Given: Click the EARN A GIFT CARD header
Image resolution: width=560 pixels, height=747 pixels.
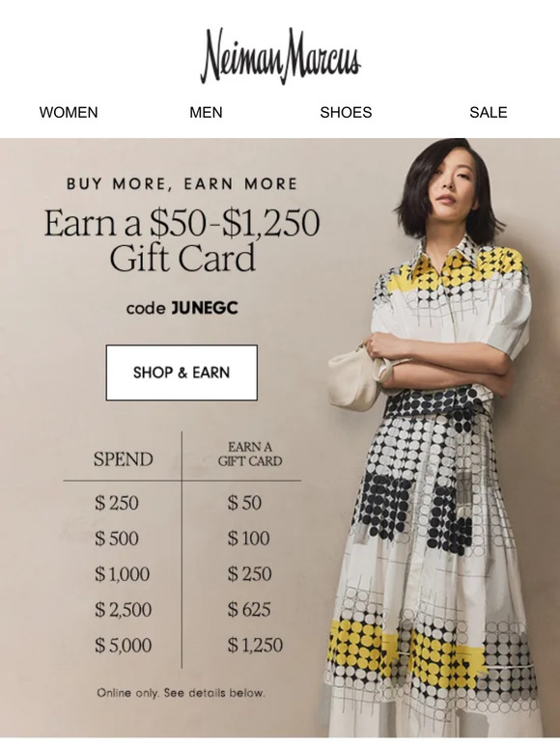Looking at the screenshot, I should point(250,454).
